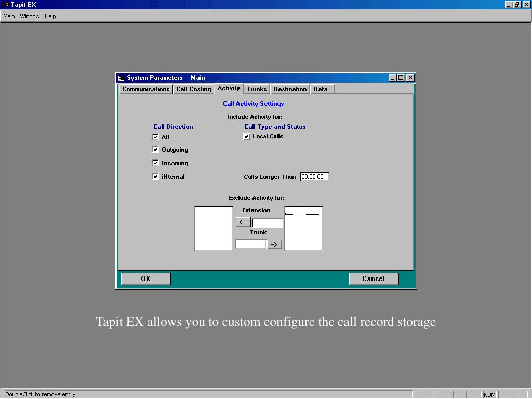Click the 'Call Type and Status' label
Image resolution: width=532 pixels, height=399 pixels.
[275, 127]
